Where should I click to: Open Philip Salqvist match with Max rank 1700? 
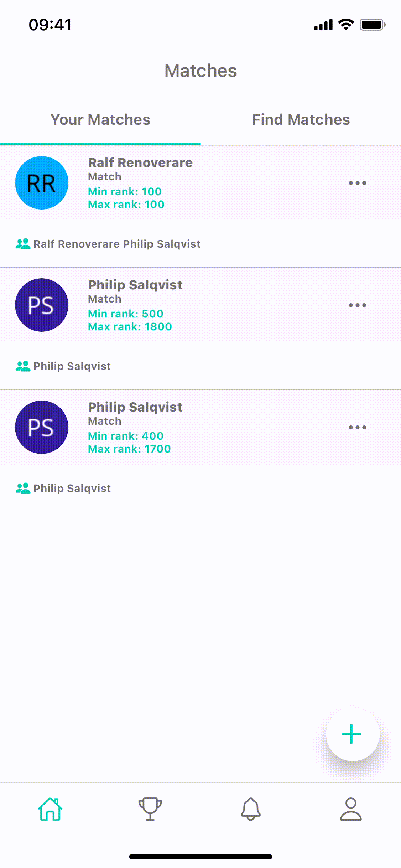coord(200,427)
